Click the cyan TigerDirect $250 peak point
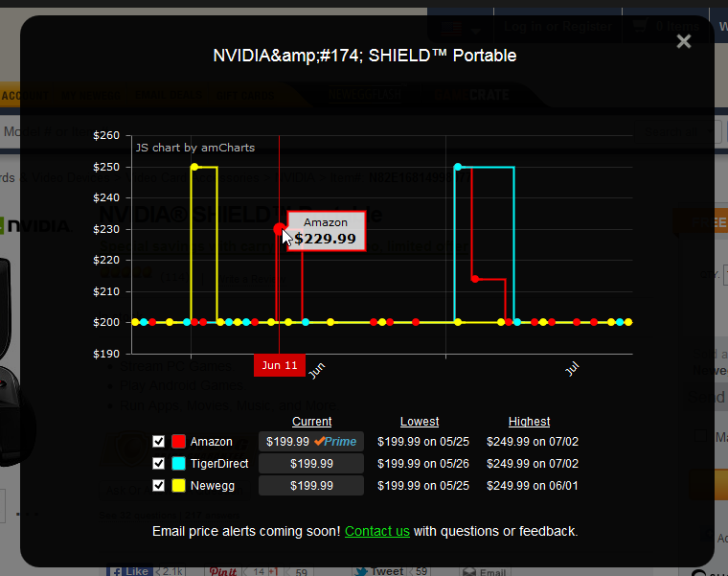This screenshot has width=728, height=576. pyautogui.click(x=457, y=167)
